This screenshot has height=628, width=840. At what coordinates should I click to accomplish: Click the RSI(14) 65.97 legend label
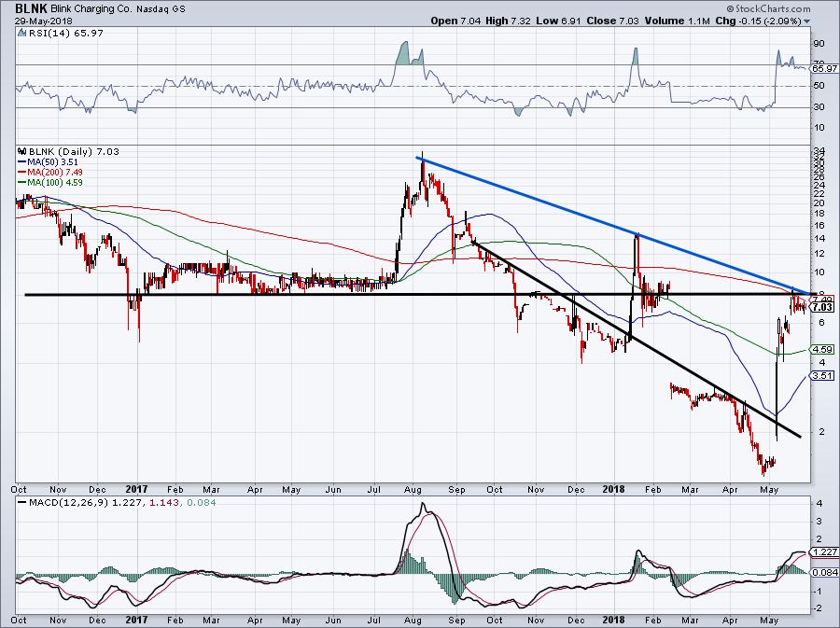tap(66, 33)
